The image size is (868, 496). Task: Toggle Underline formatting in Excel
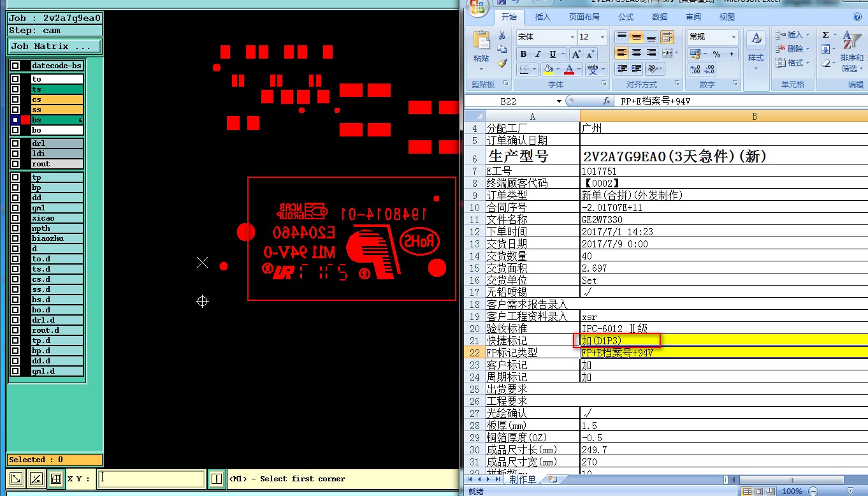[x=553, y=54]
